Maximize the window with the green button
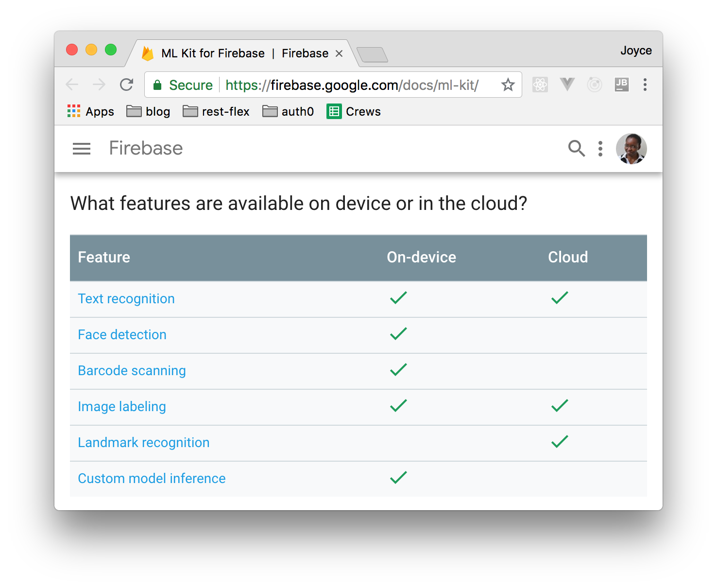This screenshot has height=588, width=717. tap(111, 50)
